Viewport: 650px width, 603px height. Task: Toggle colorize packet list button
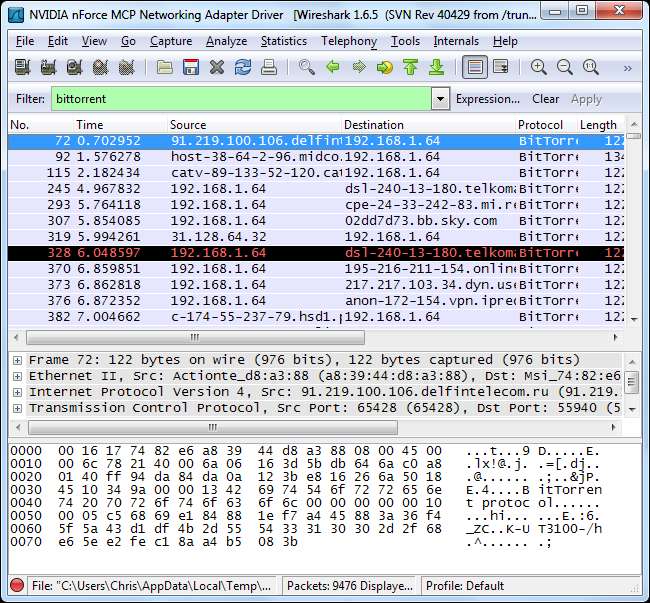(475, 67)
